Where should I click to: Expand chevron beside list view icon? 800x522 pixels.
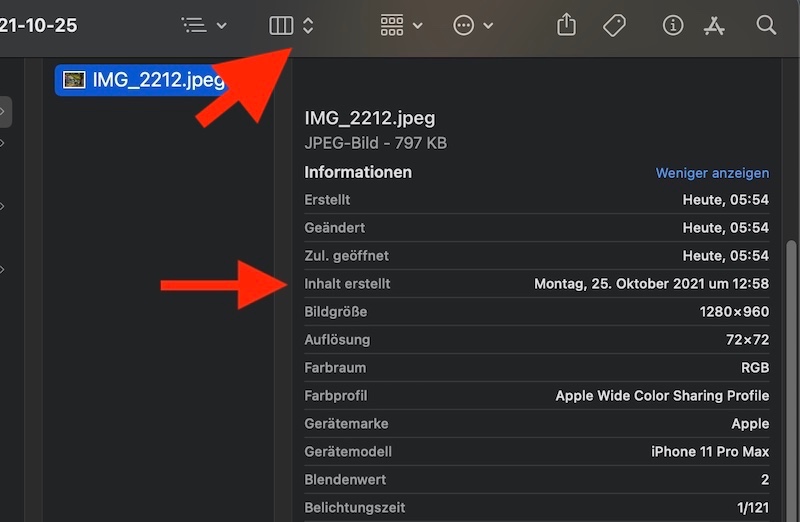pos(221,25)
